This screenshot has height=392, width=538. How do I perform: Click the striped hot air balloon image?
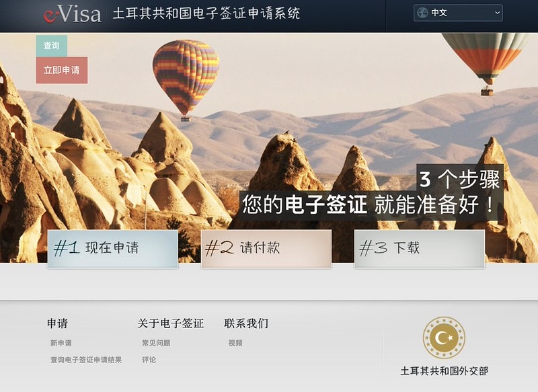pos(186,80)
